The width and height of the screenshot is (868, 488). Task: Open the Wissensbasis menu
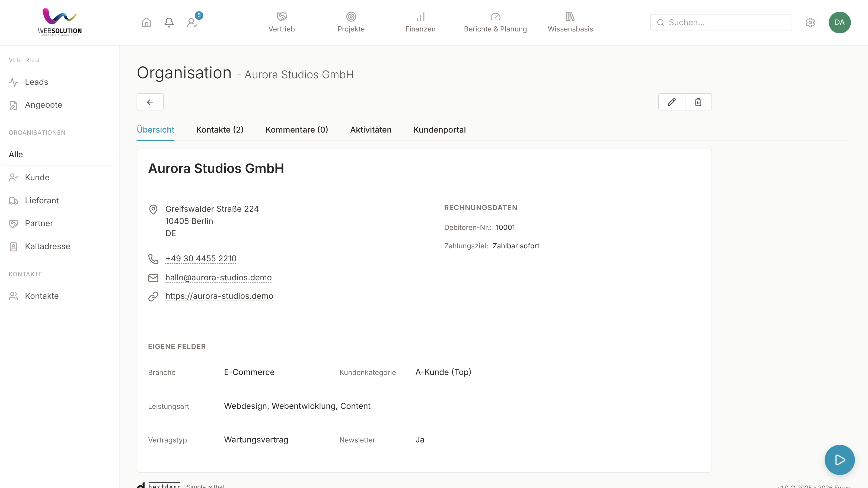[570, 22]
